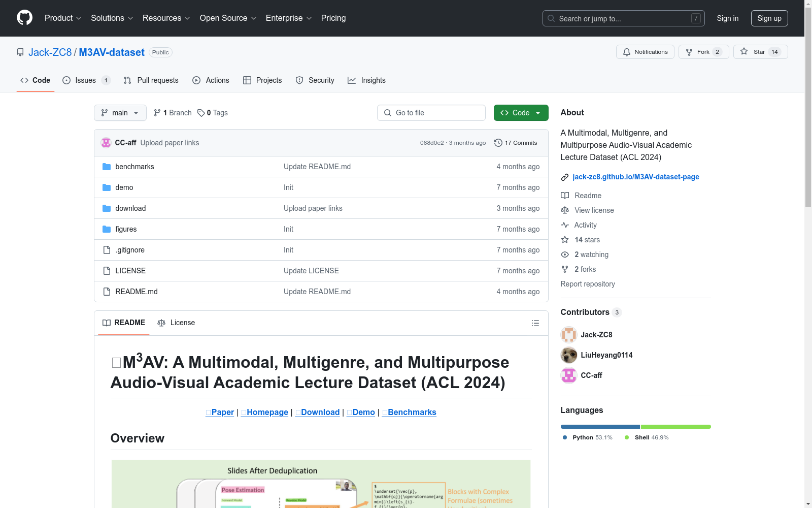Open the download folder icon
The image size is (812, 508).
point(107,208)
